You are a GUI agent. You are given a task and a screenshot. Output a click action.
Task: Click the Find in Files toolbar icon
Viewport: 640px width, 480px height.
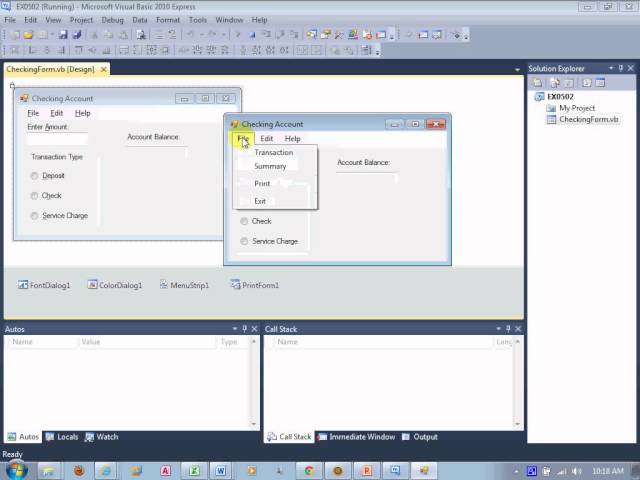click(x=141, y=35)
